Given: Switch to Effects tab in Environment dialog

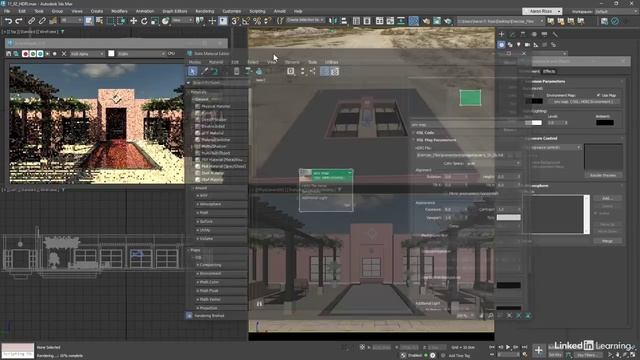Looking at the screenshot, I should [x=549, y=71].
